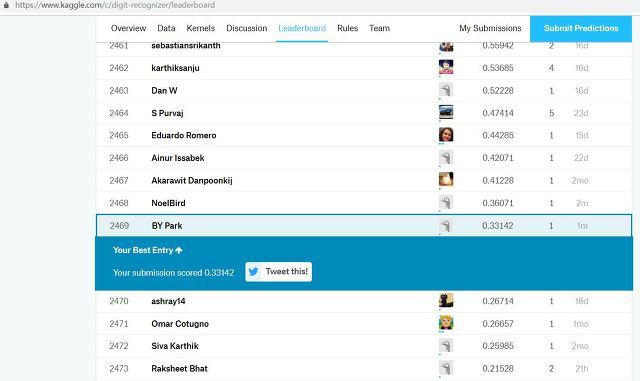
Task: Switch to the Kernels tab
Action: (x=200, y=28)
